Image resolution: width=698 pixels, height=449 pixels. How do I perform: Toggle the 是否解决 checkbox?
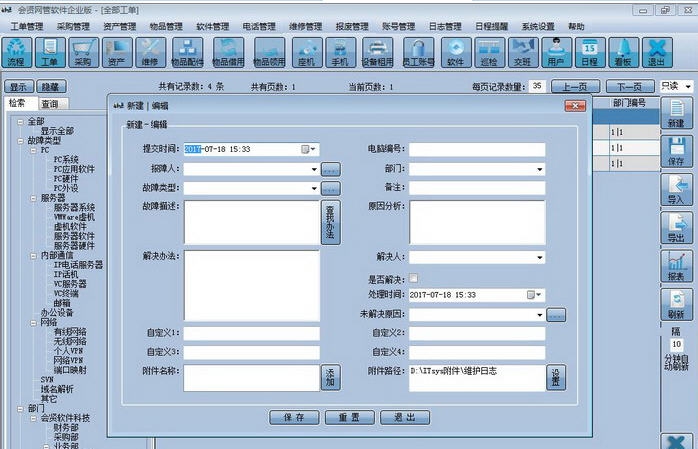[414, 279]
